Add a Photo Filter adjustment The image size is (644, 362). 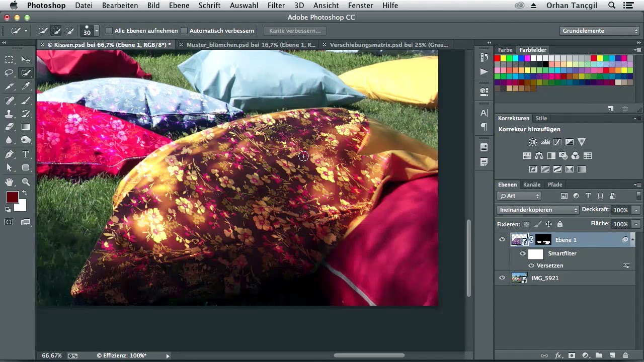pyautogui.click(x=563, y=156)
